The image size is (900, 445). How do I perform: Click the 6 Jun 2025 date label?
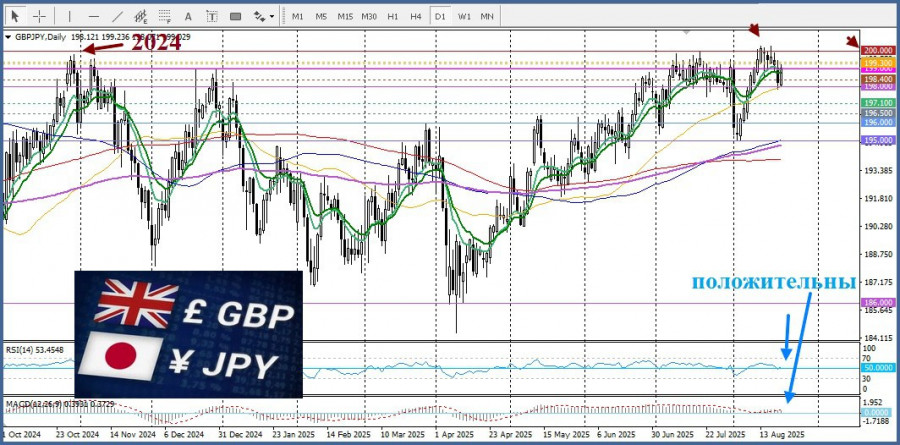618,433
